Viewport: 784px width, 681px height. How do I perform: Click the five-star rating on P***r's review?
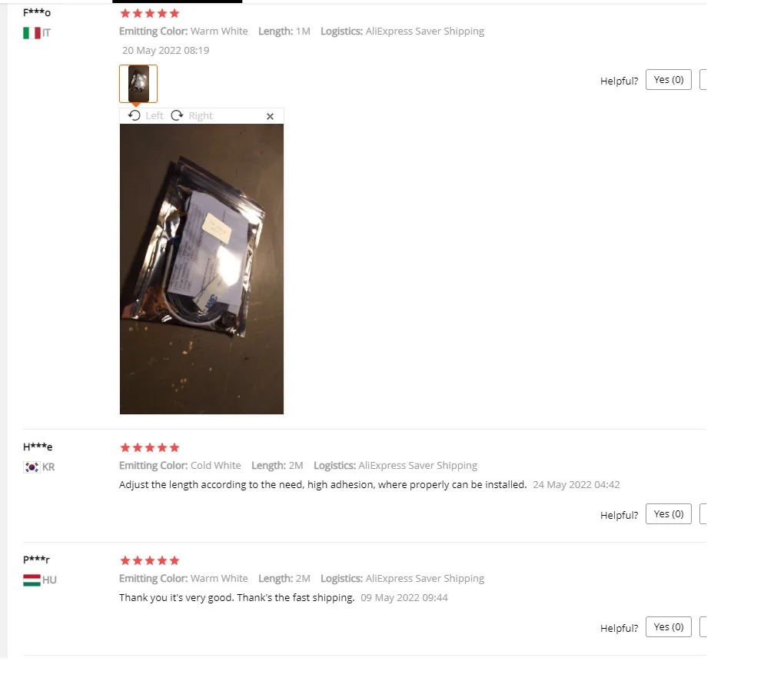(x=150, y=560)
